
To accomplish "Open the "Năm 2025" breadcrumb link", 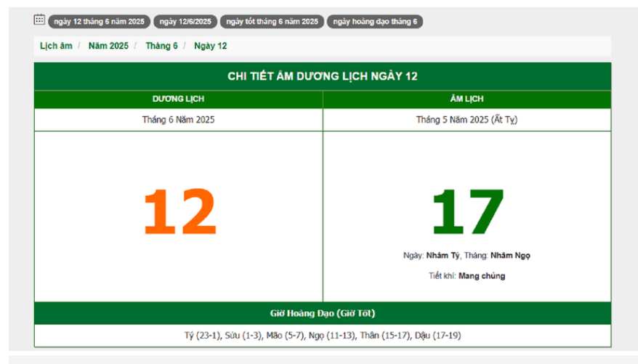I will (108, 46).
